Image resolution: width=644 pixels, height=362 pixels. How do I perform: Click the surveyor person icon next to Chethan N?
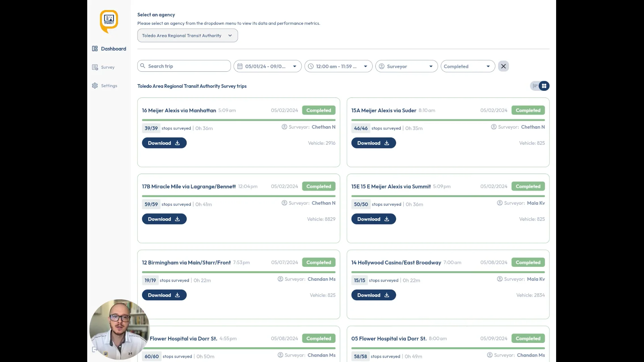[x=284, y=127]
